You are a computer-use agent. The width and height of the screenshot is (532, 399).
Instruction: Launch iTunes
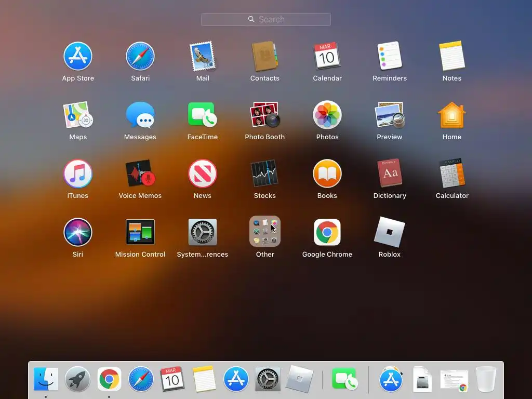pos(78,174)
